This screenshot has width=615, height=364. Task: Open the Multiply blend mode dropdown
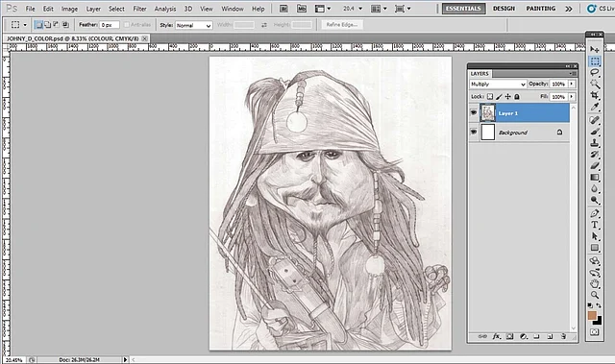pos(498,85)
